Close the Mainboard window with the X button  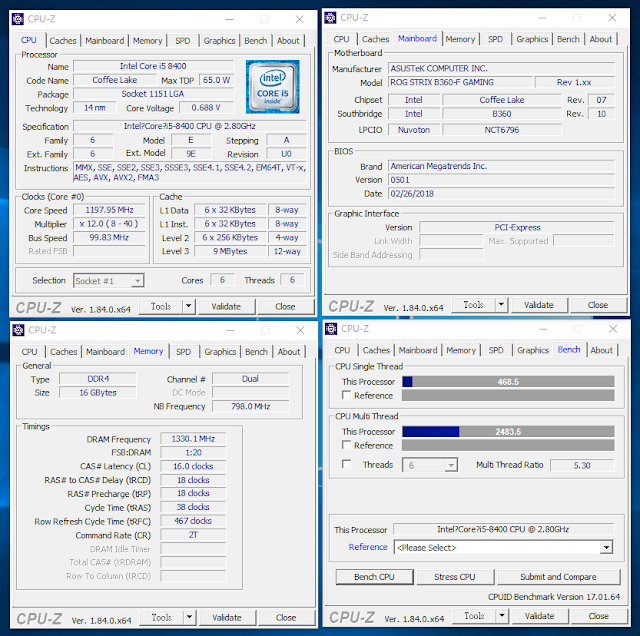[x=612, y=18]
